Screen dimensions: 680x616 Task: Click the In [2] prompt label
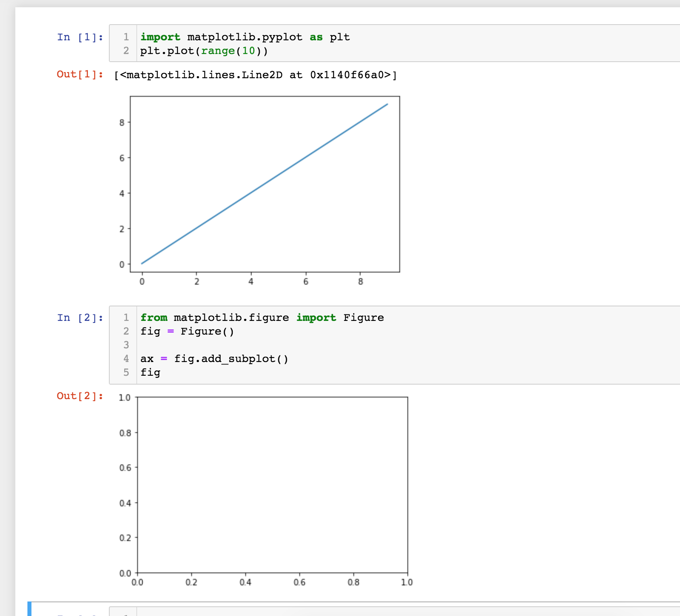(79, 318)
